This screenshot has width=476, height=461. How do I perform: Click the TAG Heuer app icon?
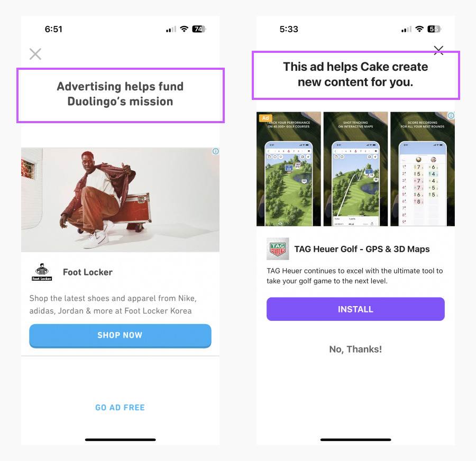pyautogui.click(x=278, y=249)
